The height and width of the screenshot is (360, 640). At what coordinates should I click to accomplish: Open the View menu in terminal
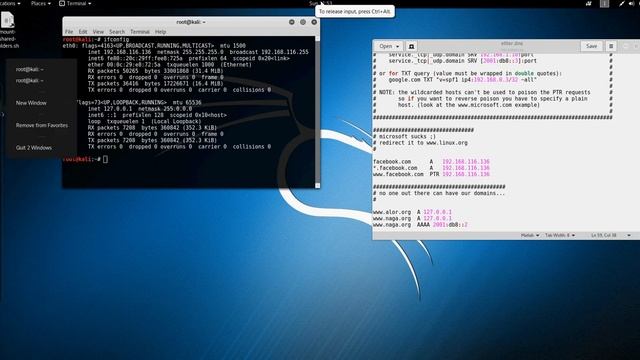[98, 32]
